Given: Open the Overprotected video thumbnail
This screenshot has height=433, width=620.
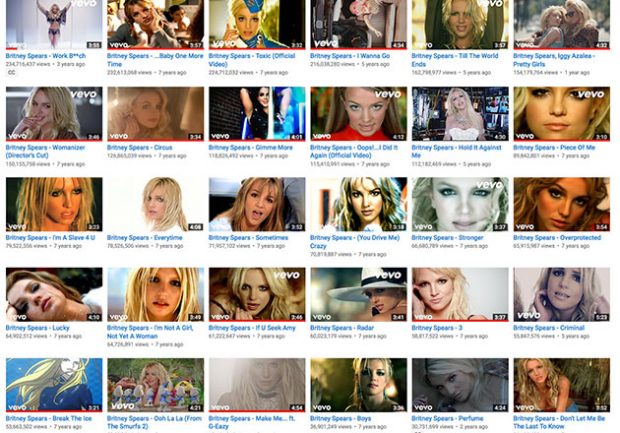Looking at the screenshot, I should coord(561,204).
